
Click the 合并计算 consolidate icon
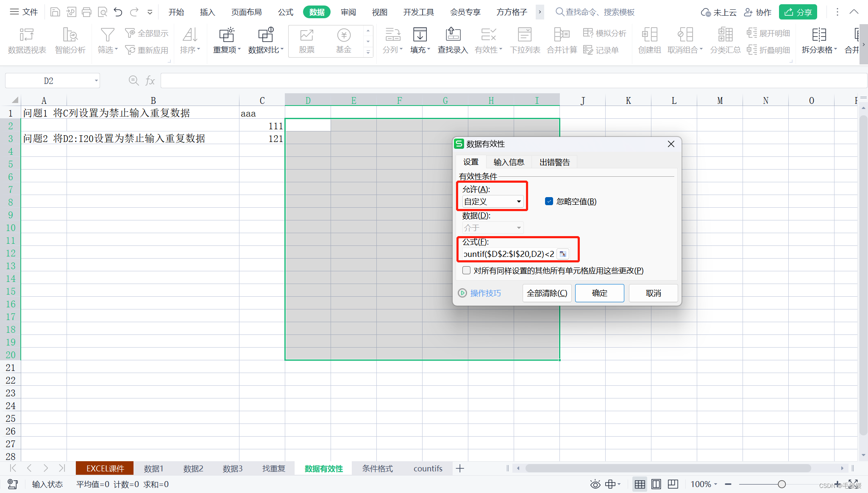[562, 35]
